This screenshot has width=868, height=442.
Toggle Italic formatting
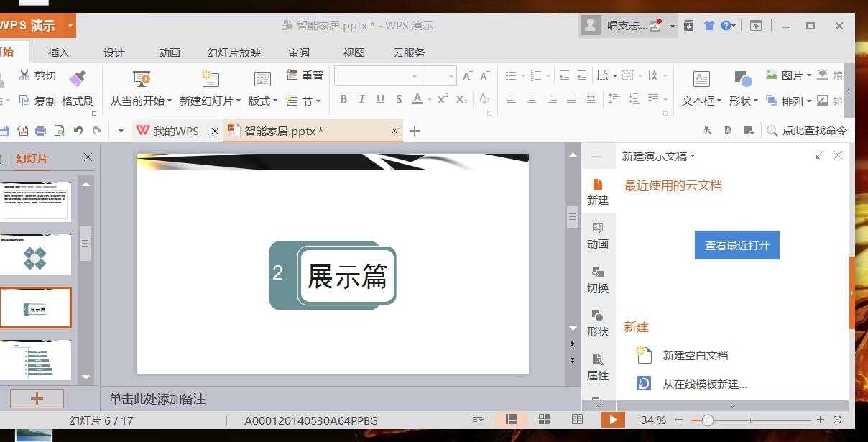pyautogui.click(x=361, y=99)
